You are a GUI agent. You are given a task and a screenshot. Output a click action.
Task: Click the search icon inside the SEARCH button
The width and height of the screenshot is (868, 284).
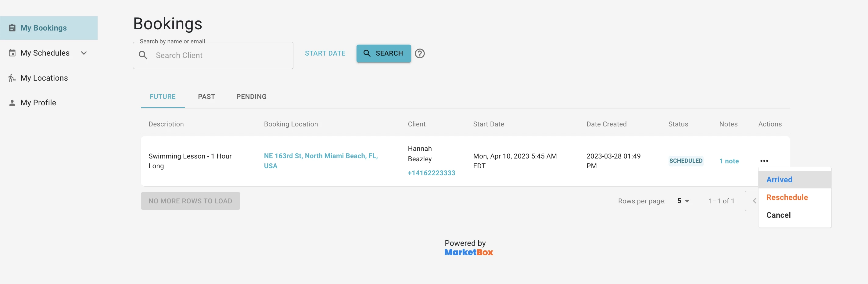click(x=367, y=53)
